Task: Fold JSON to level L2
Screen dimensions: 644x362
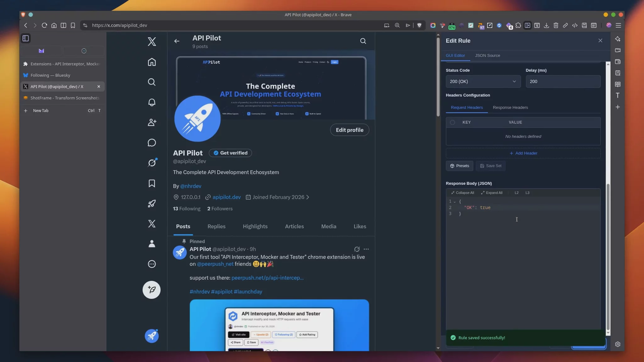Action: (x=516, y=193)
